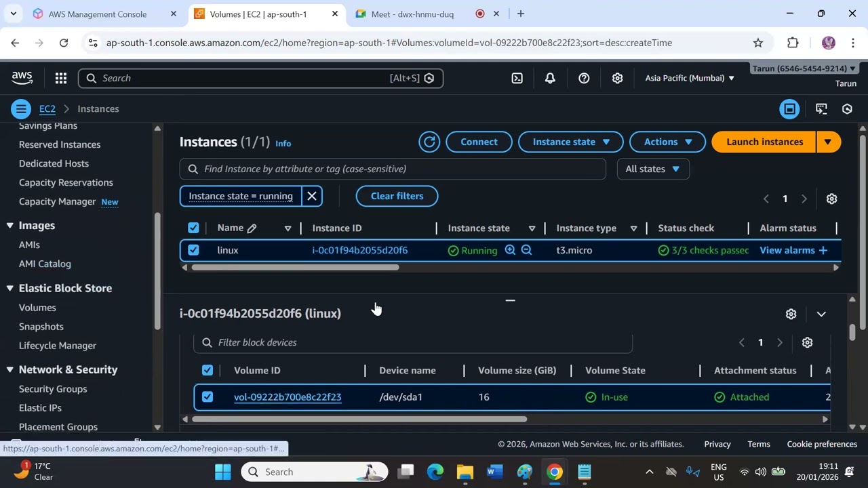
Task: Zoom in filter icon beside Running
Action: coord(510,250)
